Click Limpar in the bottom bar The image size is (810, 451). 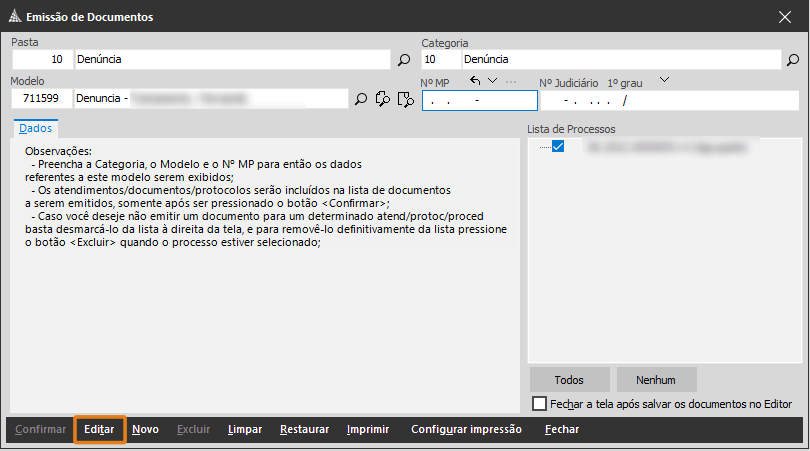[245, 429]
